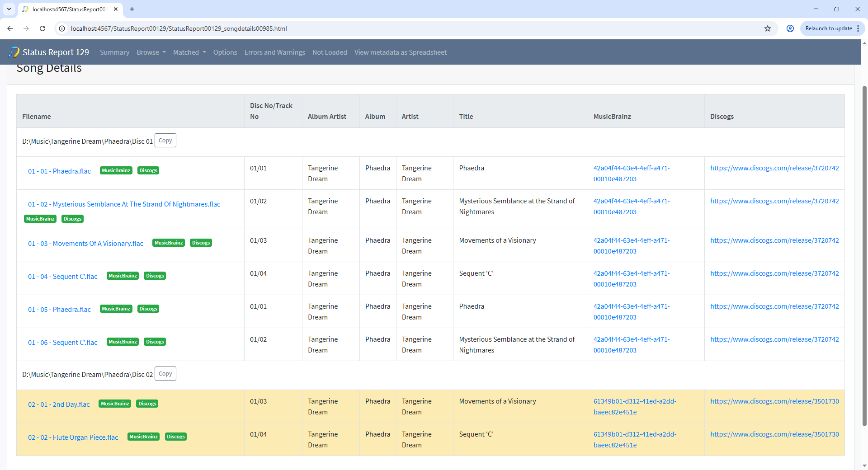Open 01 - 03 - Movements Of A Visionary.flac
Screen dimensions: 868x470
(85, 244)
